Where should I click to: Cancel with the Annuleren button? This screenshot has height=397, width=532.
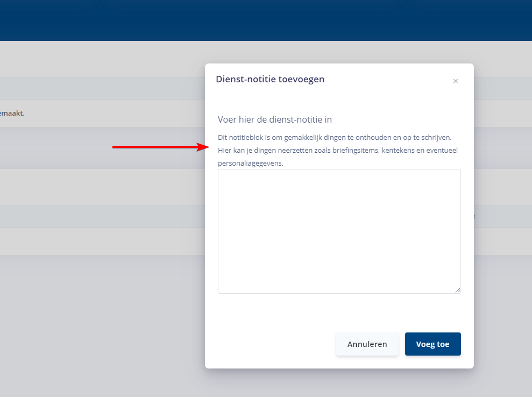pos(367,344)
